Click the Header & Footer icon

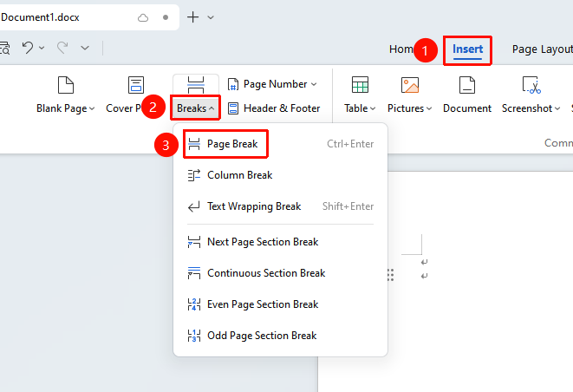(233, 108)
